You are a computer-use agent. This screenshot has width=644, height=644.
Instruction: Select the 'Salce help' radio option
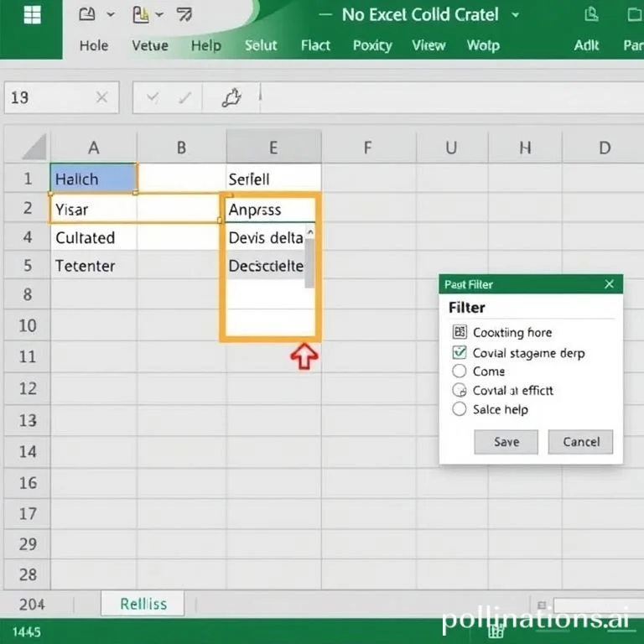459,409
